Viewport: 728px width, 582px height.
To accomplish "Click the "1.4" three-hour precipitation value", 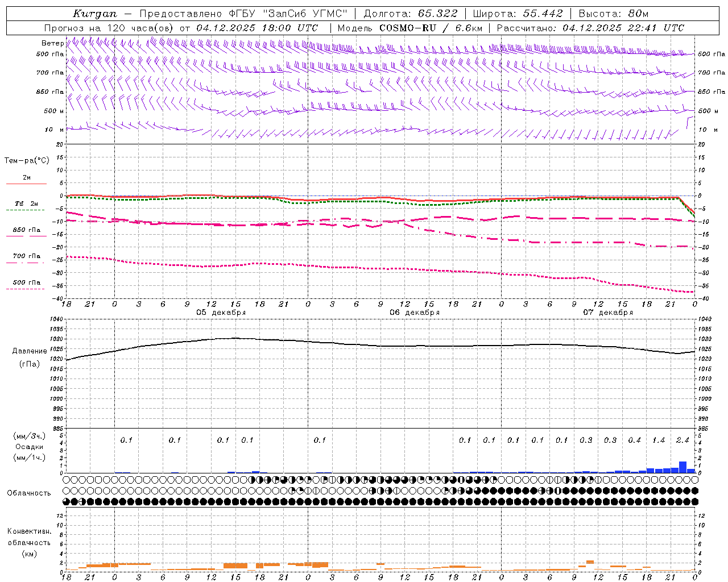I will 659,440.
